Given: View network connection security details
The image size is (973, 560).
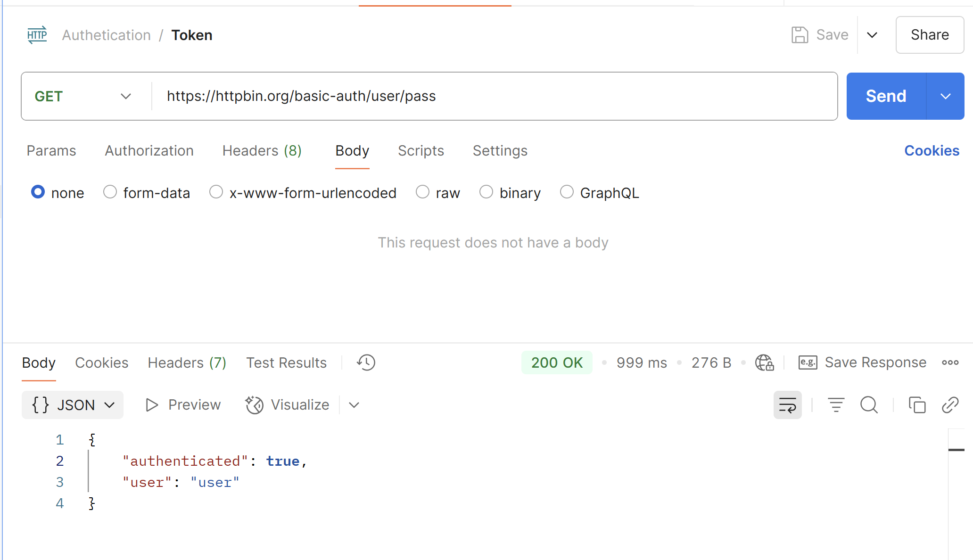Looking at the screenshot, I should pyautogui.click(x=764, y=363).
